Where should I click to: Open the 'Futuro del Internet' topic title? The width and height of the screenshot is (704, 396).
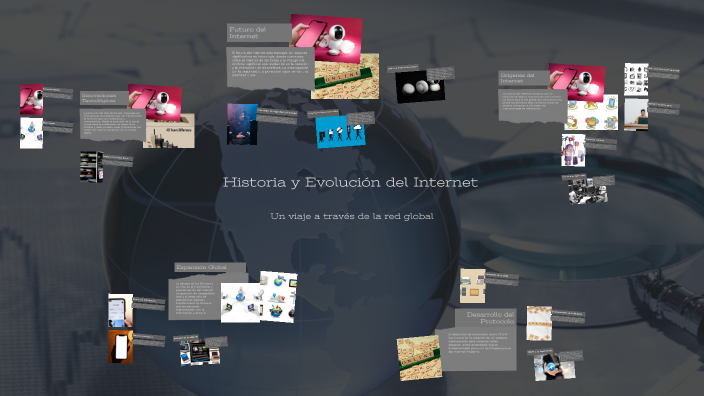click(x=247, y=33)
